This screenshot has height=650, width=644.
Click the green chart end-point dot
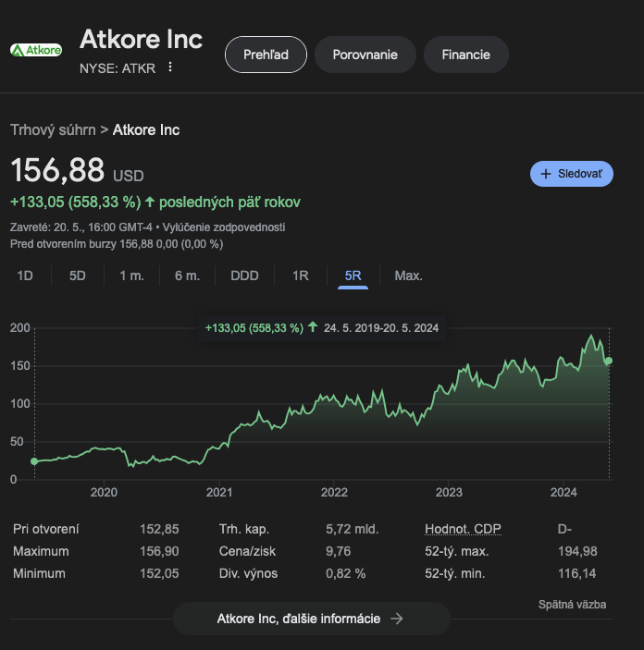608,361
